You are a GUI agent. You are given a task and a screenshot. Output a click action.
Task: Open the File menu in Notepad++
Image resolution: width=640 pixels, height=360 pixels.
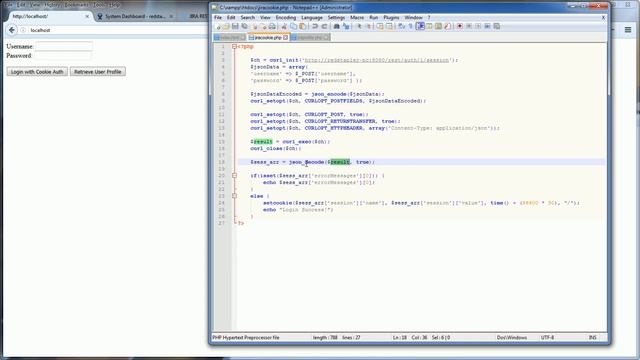(x=218, y=18)
